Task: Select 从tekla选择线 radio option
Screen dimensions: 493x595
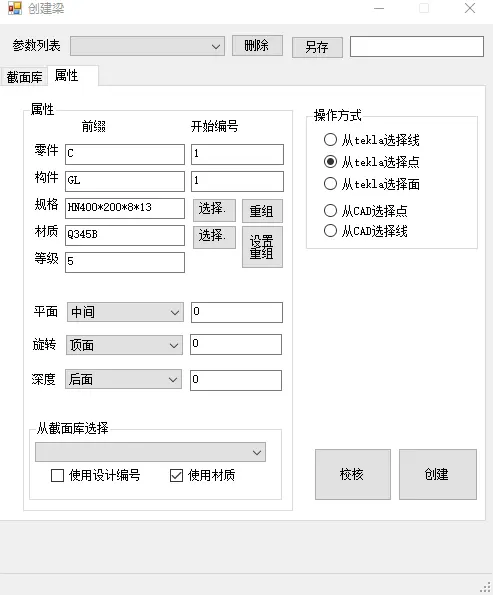Action: coord(372,140)
